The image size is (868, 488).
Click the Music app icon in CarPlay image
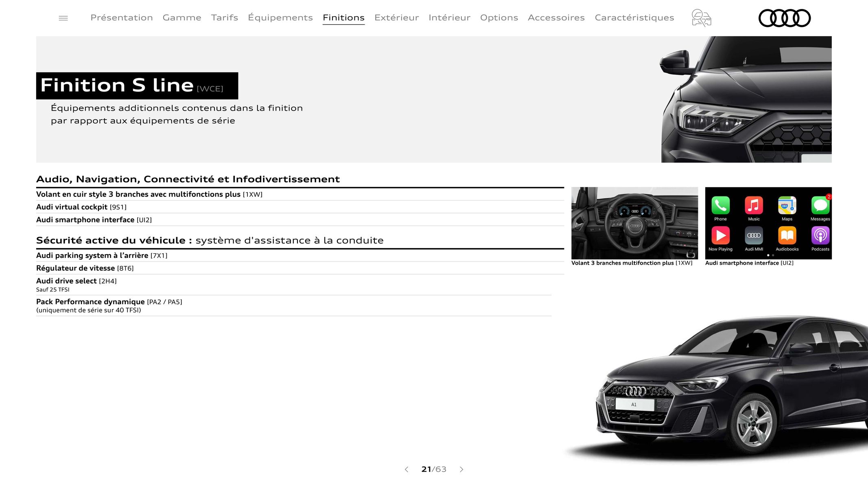(x=754, y=205)
